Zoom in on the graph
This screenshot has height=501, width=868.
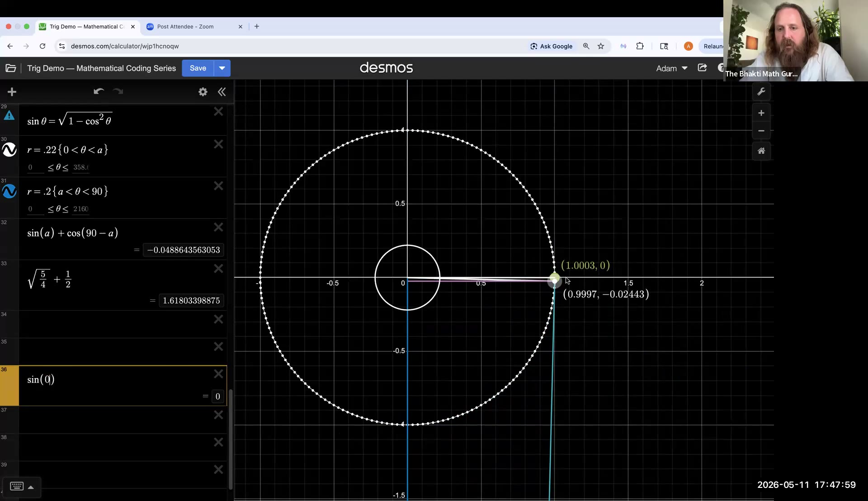(x=761, y=113)
